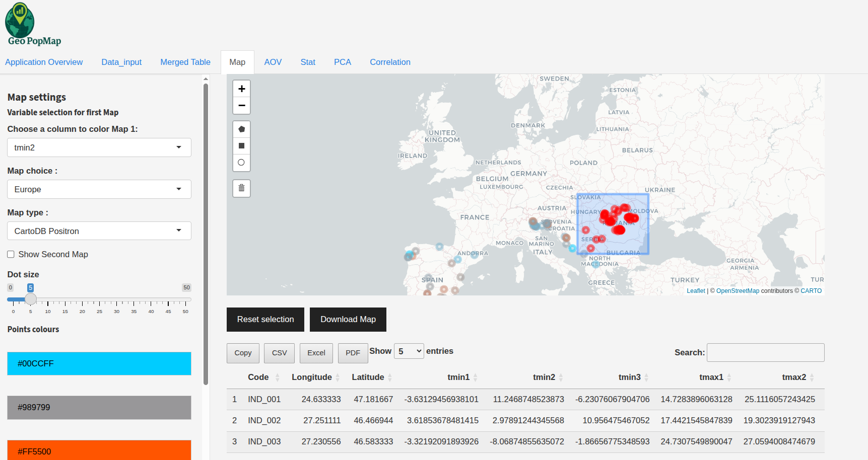Open the CARTO attribution link
The width and height of the screenshot is (868, 460).
point(811,291)
